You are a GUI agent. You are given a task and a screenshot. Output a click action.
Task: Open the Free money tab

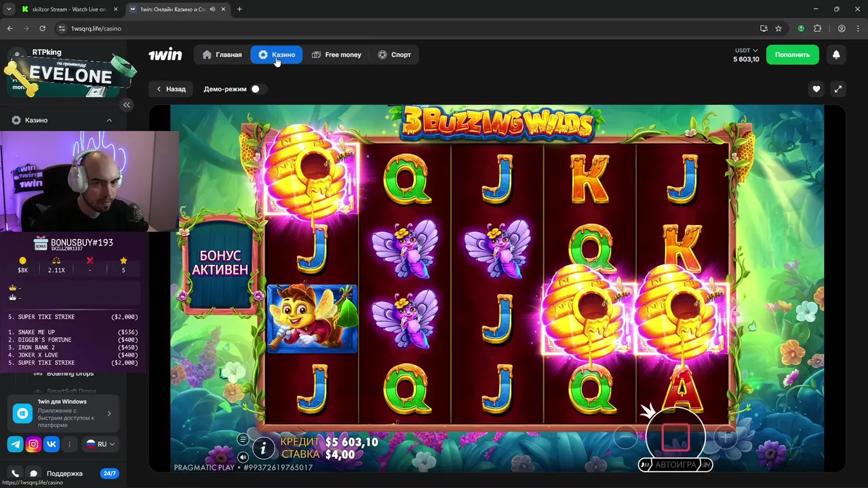click(336, 55)
